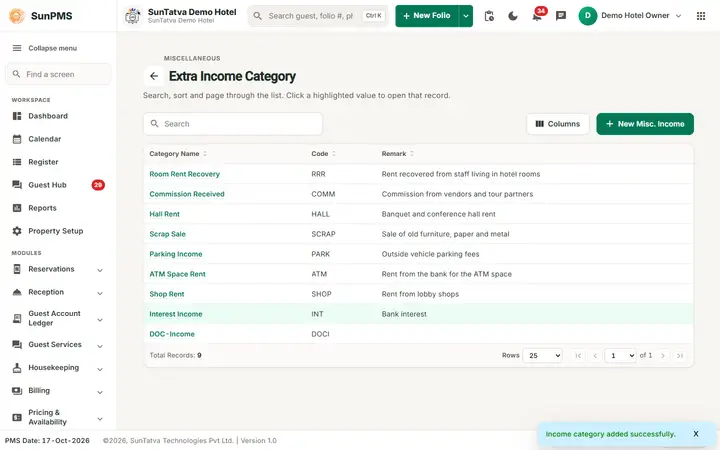Go back using the arrow beside Extra Income Category
Viewport: 720px width, 450px height.
click(154, 76)
